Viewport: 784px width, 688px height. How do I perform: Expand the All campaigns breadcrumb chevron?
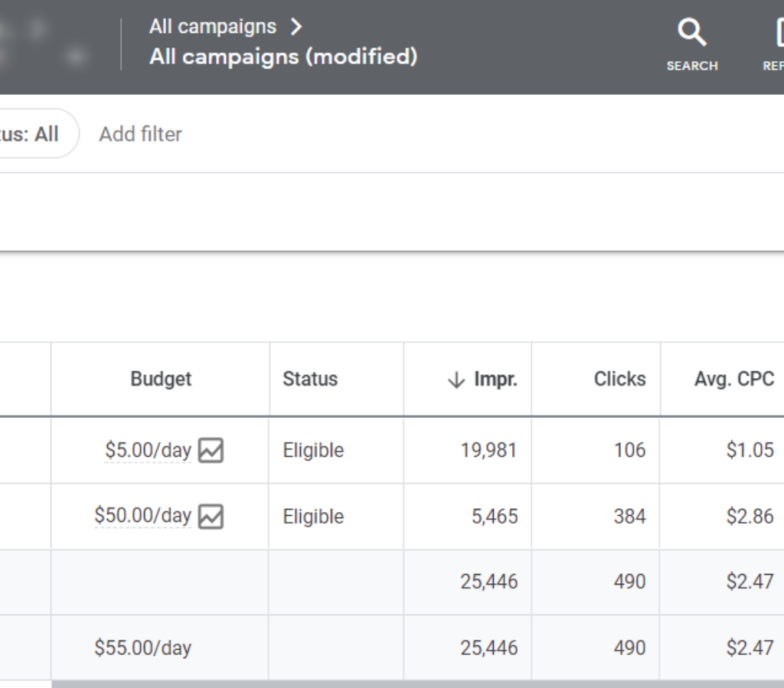tap(296, 27)
